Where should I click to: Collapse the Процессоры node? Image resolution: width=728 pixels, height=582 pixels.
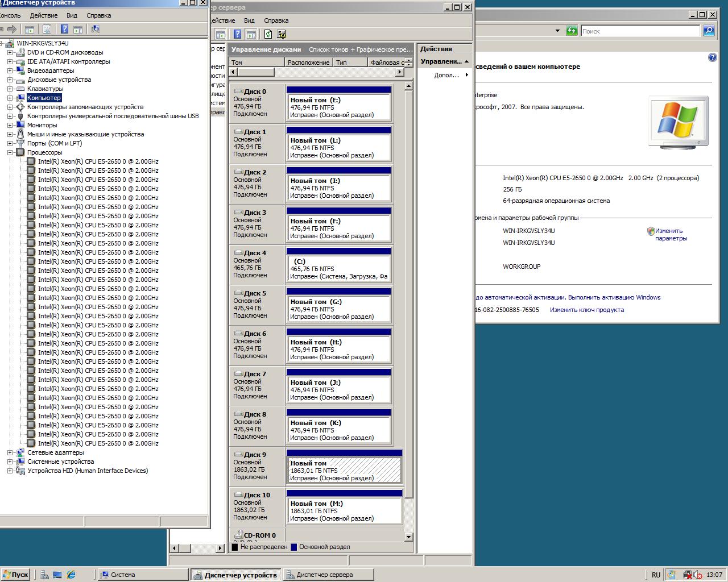tap(10, 152)
